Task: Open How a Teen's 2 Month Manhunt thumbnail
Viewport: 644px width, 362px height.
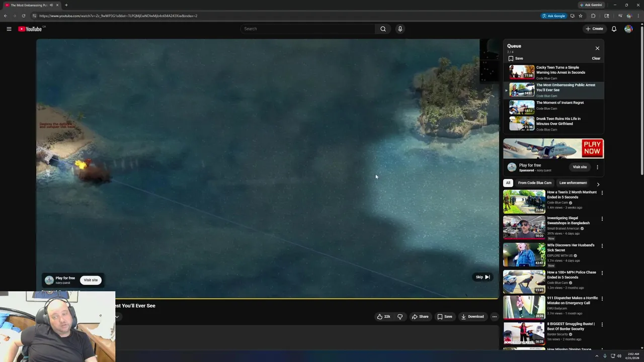Action: click(x=524, y=202)
